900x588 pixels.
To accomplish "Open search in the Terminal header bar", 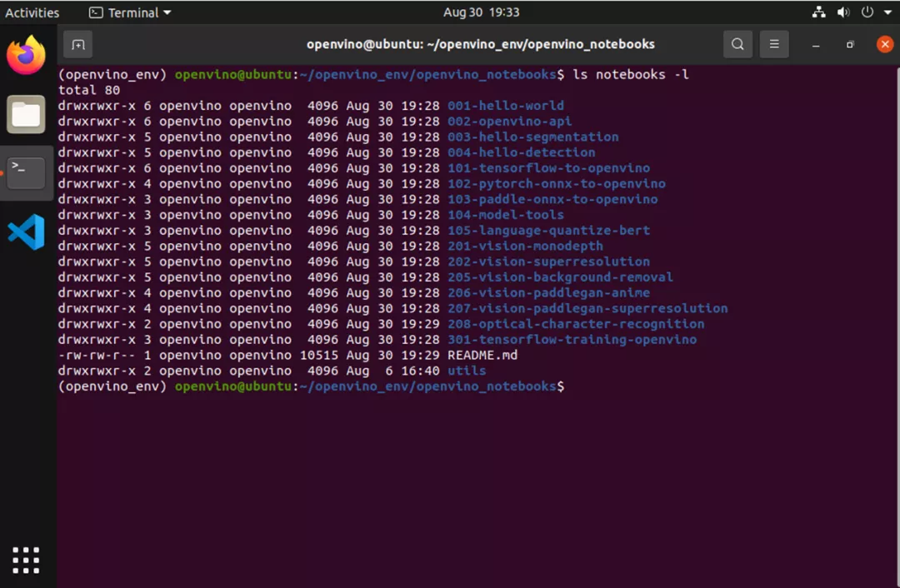I will point(737,44).
